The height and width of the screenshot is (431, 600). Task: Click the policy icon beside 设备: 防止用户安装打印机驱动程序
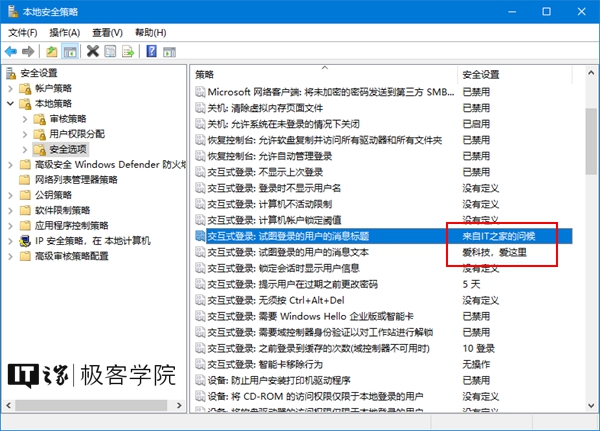[x=201, y=380]
